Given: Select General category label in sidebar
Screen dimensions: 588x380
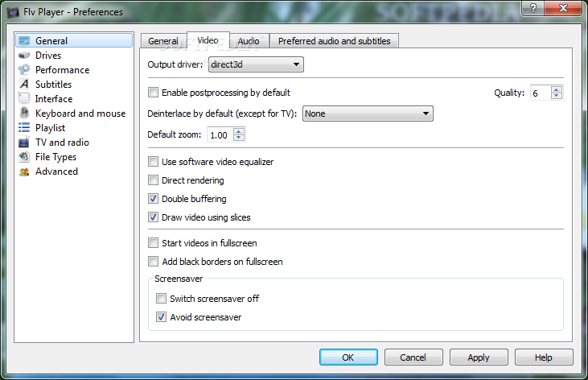Looking at the screenshot, I should pyautogui.click(x=51, y=40).
